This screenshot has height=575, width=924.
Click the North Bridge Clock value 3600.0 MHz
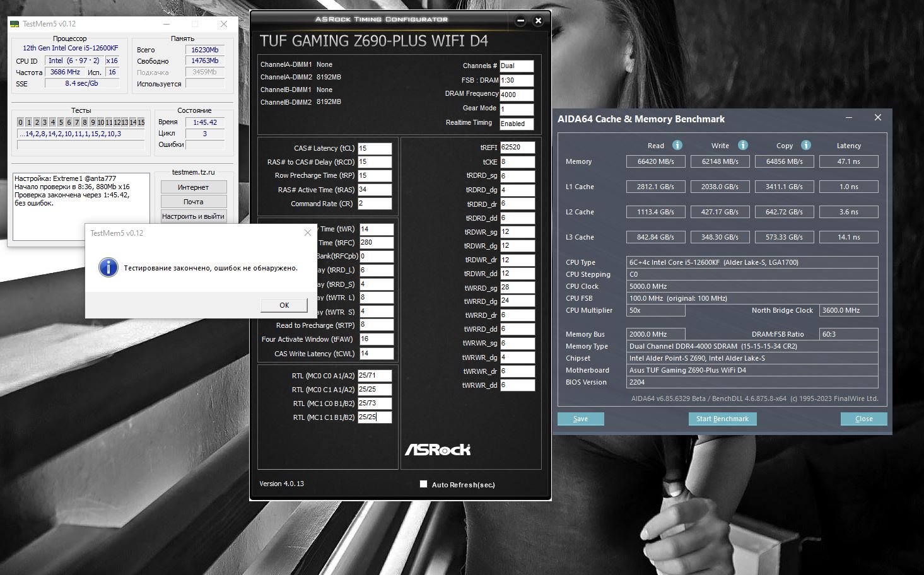click(848, 310)
